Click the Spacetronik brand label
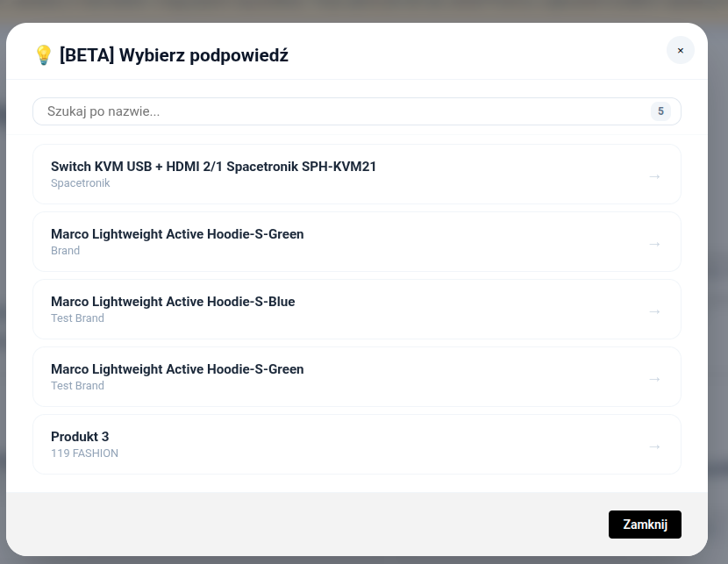 pos(80,183)
